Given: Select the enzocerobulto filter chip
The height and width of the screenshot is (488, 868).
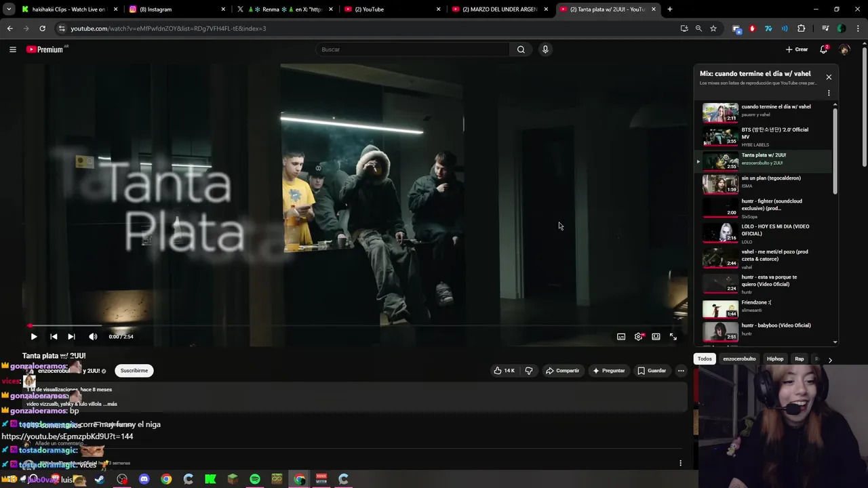Looking at the screenshot, I should [x=739, y=359].
